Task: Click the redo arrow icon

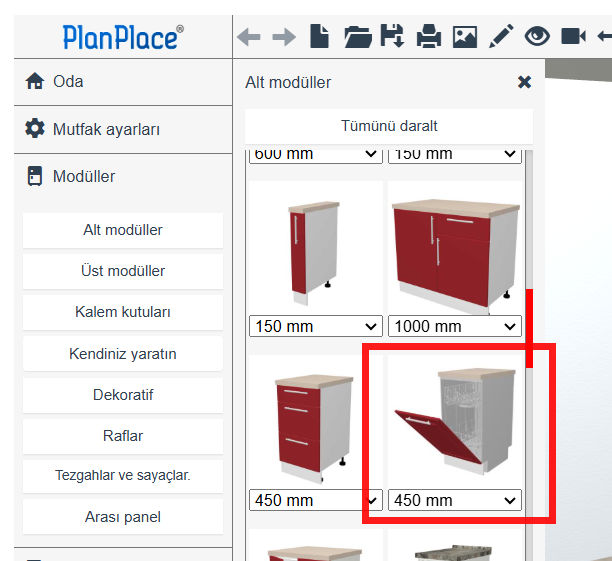Action: pyautogui.click(x=284, y=37)
